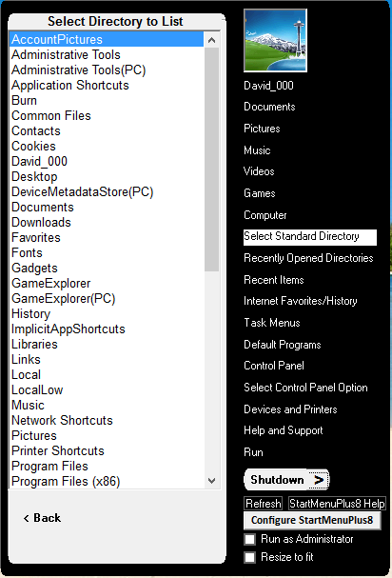Open Recently Opened Directories
392x578 pixels.
[308, 258]
